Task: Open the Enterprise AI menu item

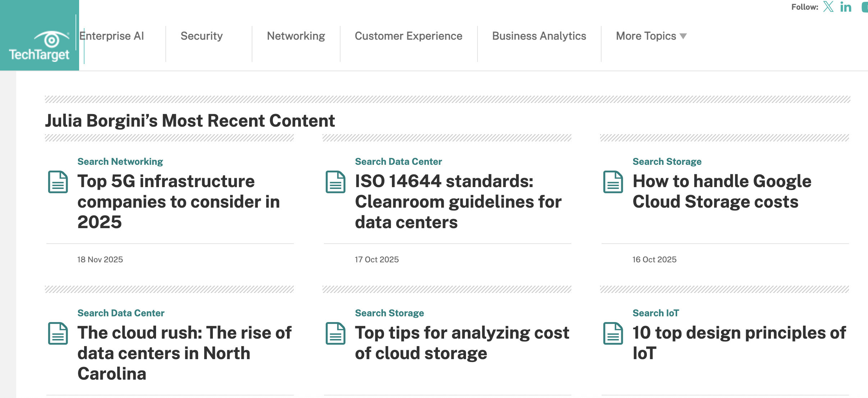Action: [112, 36]
